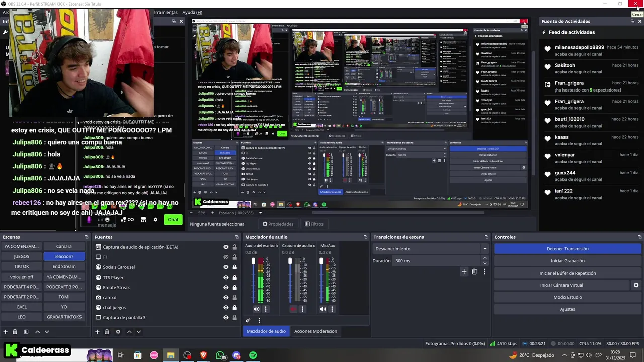
Task: Open Mezclador de audio three-dot menu
Action: (259, 320)
